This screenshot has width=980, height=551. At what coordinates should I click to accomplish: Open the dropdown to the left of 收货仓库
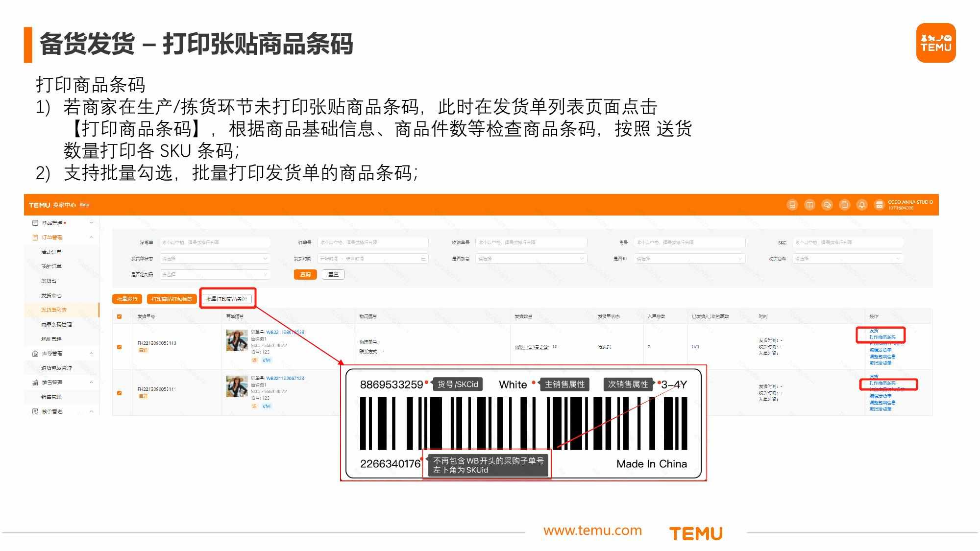pyautogui.click(x=689, y=259)
